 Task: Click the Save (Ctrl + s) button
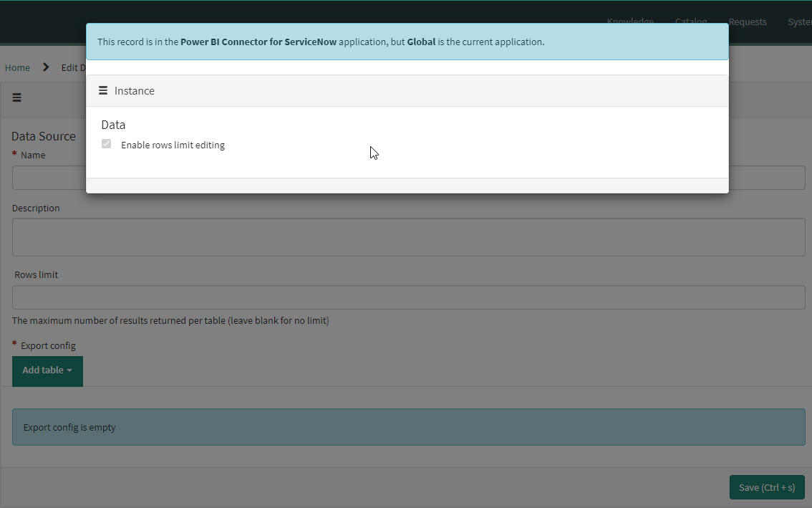(x=766, y=487)
